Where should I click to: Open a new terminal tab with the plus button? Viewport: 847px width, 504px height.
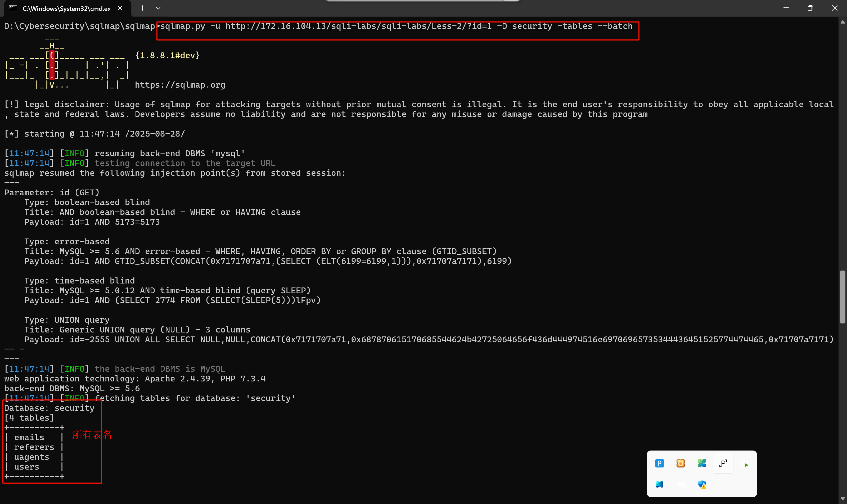pos(142,8)
